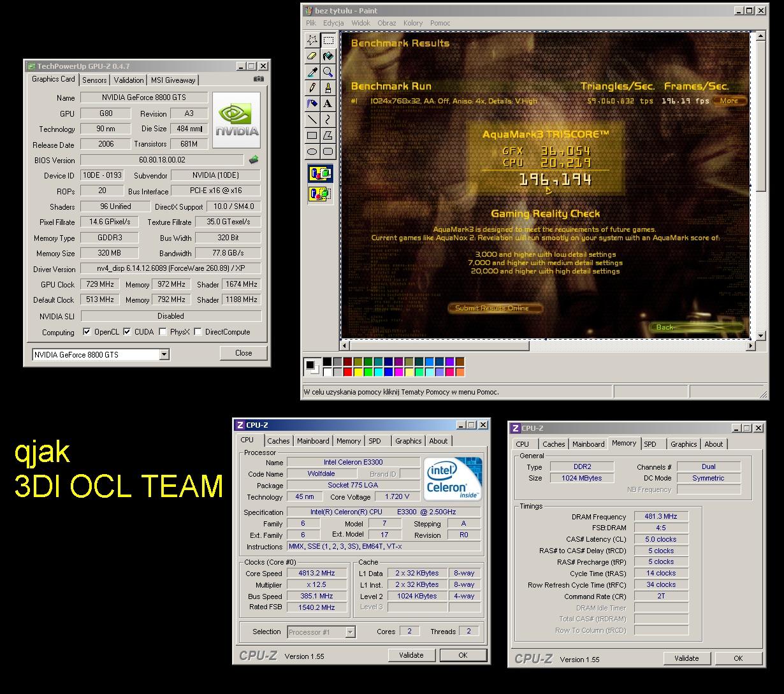Select the Text tool in Paint
Screen dimensions: 784x694
click(328, 103)
